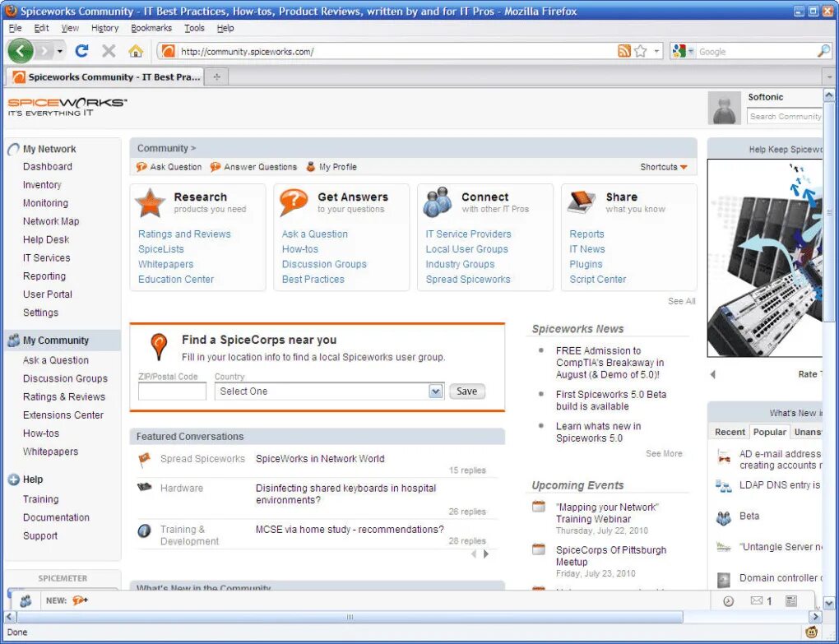
Task: Click the My Profile person icon
Action: [x=311, y=167]
